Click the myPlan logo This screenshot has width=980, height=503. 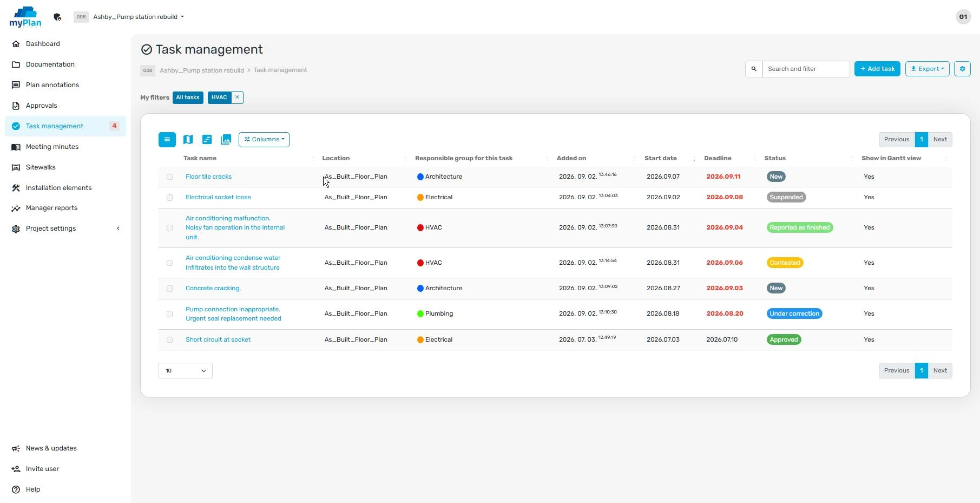pyautogui.click(x=25, y=17)
